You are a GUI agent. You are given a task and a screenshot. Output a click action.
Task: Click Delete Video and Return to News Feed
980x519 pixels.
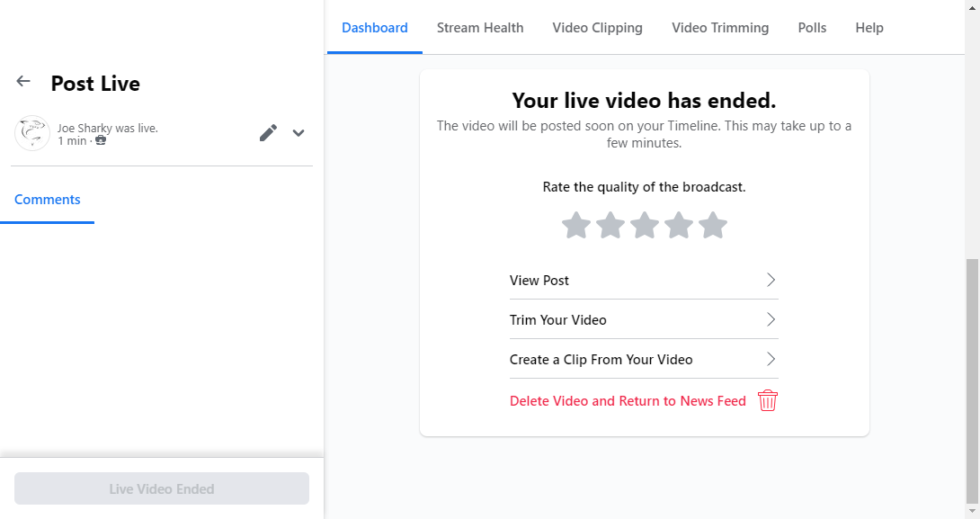click(628, 400)
